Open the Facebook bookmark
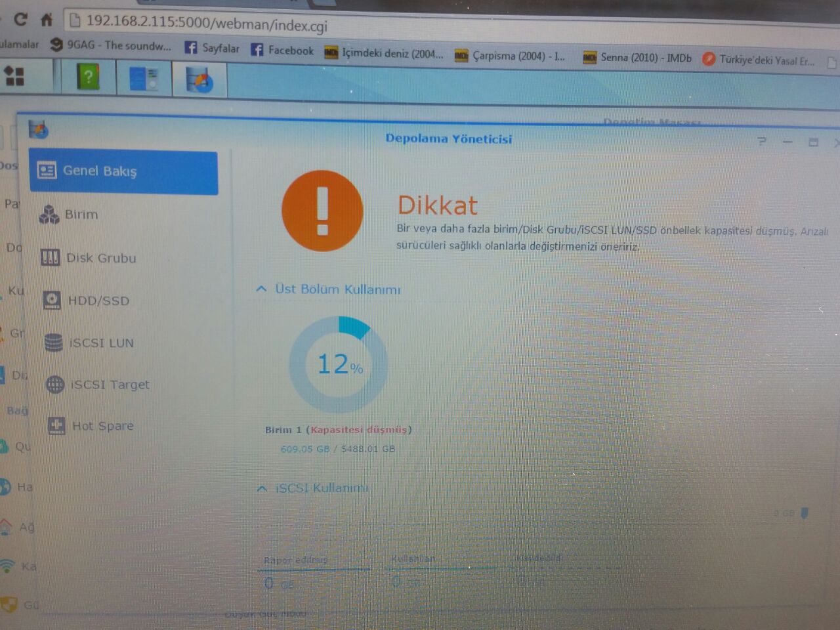This screenshot has width=840, height=630. coord(282,50)
